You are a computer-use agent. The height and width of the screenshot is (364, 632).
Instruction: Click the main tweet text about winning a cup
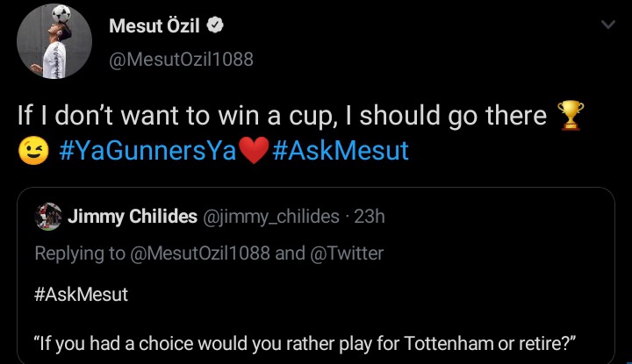pos(300,132)
